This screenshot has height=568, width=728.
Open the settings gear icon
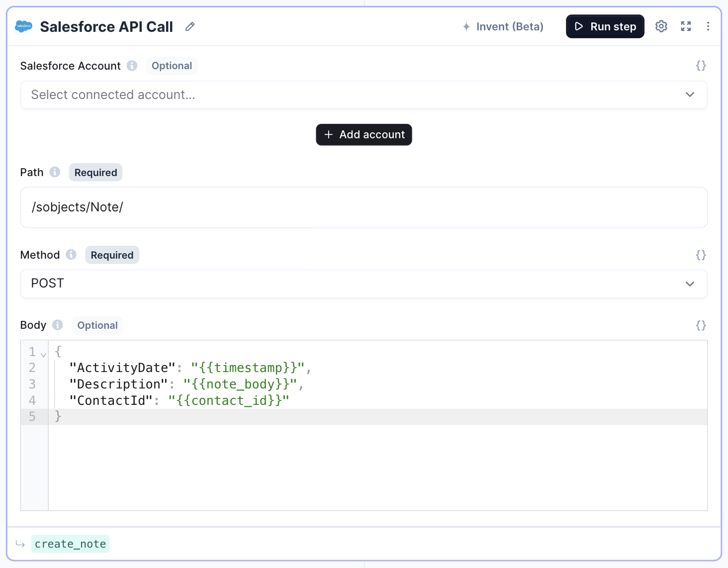pyautogui.click(x=661, y=26)
